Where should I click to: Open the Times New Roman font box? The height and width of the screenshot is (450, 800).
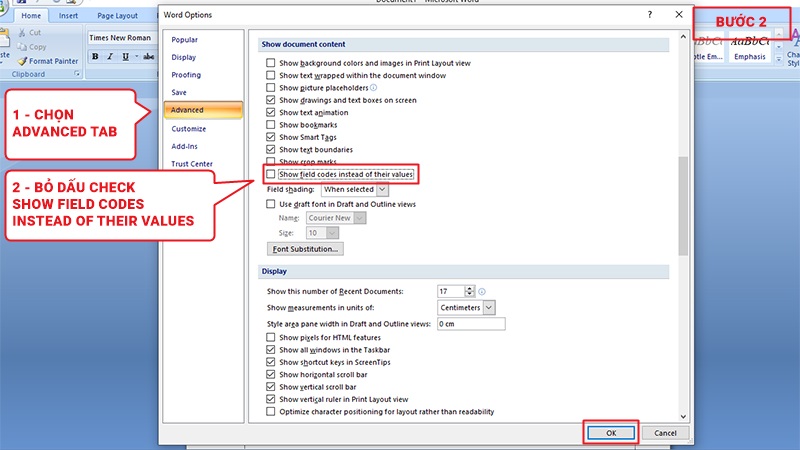pos(122,38)
